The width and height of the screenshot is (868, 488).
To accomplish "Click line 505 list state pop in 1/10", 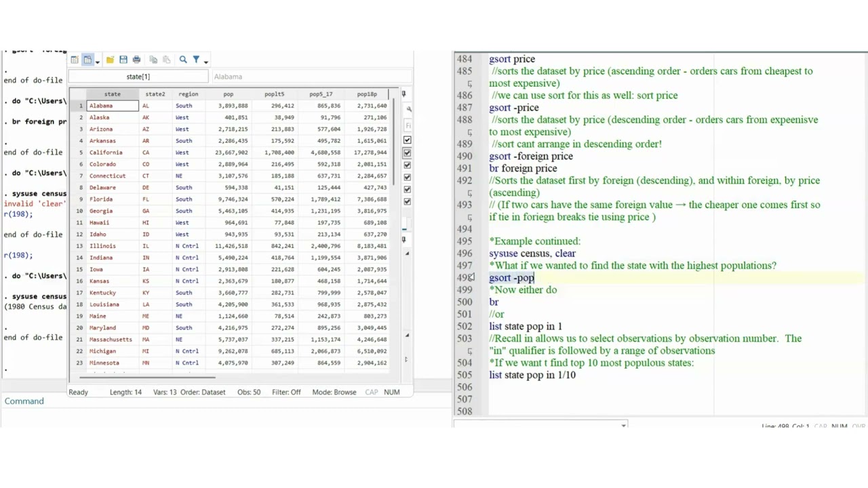I will click(532, 375).
